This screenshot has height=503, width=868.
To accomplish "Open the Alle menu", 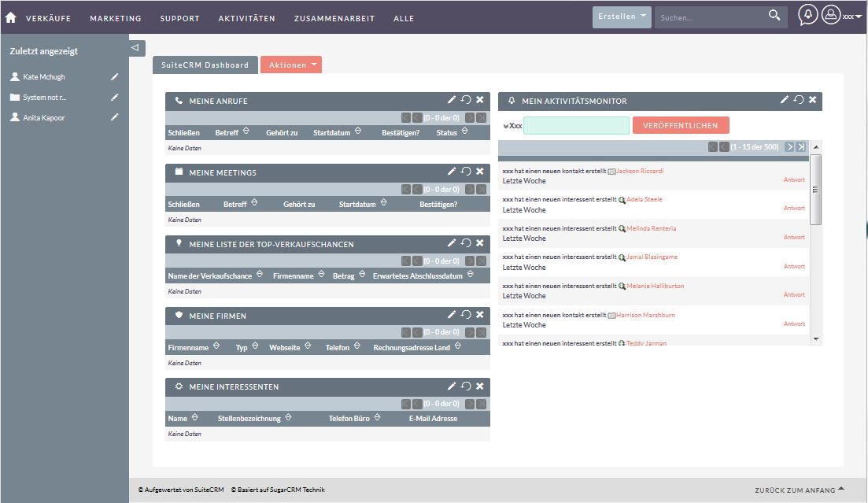I will (x=404, y=18).
